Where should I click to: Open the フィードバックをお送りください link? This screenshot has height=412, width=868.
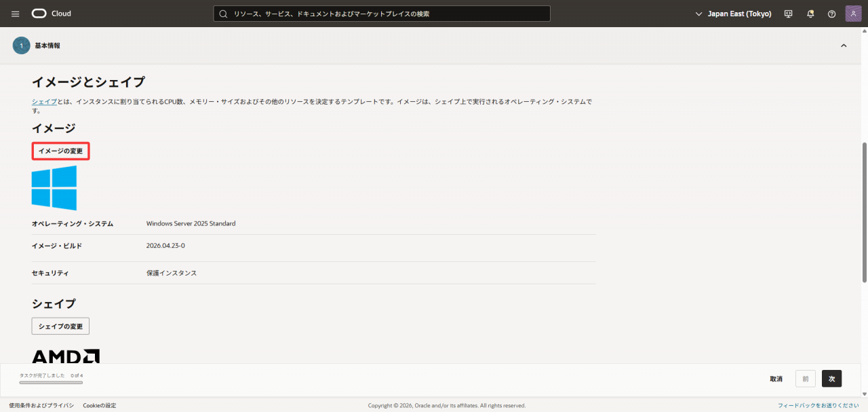click(x=818, y=405)
